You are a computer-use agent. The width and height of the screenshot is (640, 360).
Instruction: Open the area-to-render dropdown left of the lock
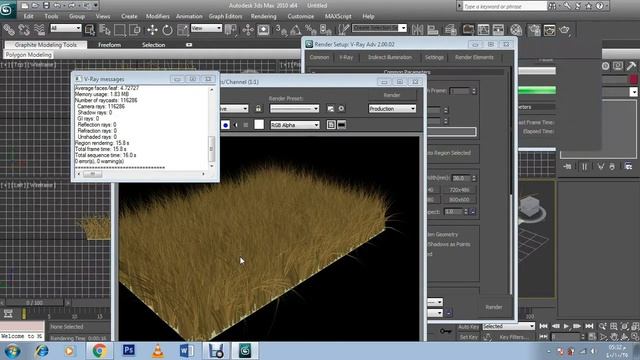(x=234, y=109)
